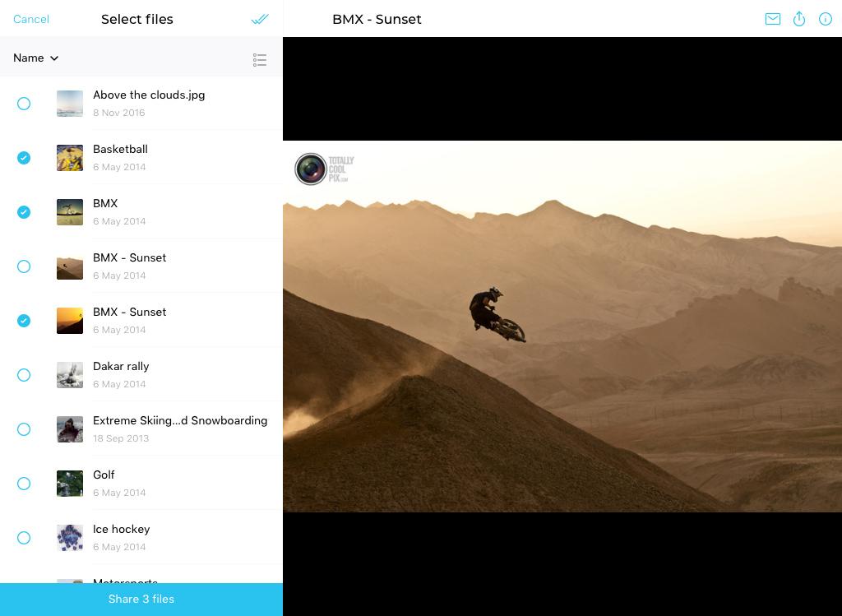842x616 pixels.
Task: Select the Dakar rally checkbox
Action: point(24,375)
